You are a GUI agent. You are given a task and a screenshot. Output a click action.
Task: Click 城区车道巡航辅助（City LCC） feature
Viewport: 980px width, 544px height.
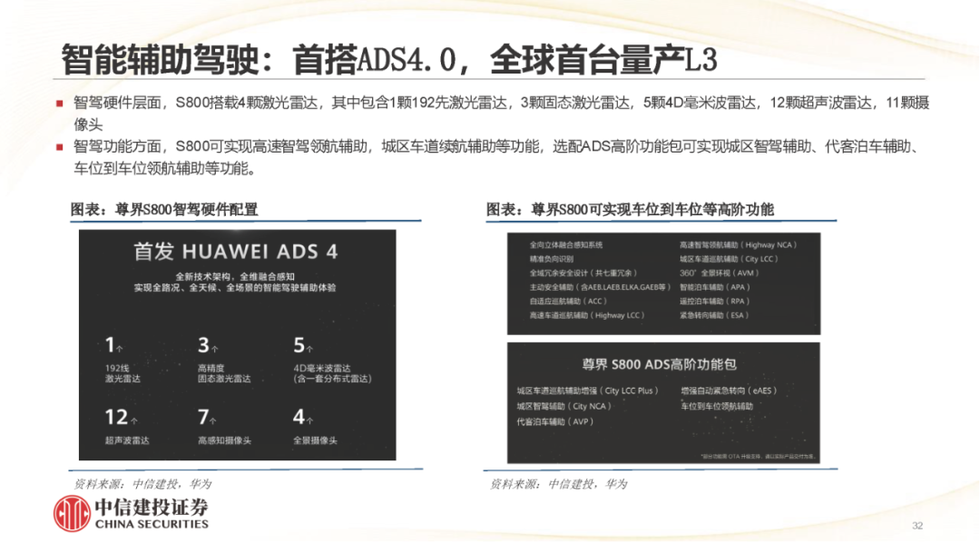[729, 259]
